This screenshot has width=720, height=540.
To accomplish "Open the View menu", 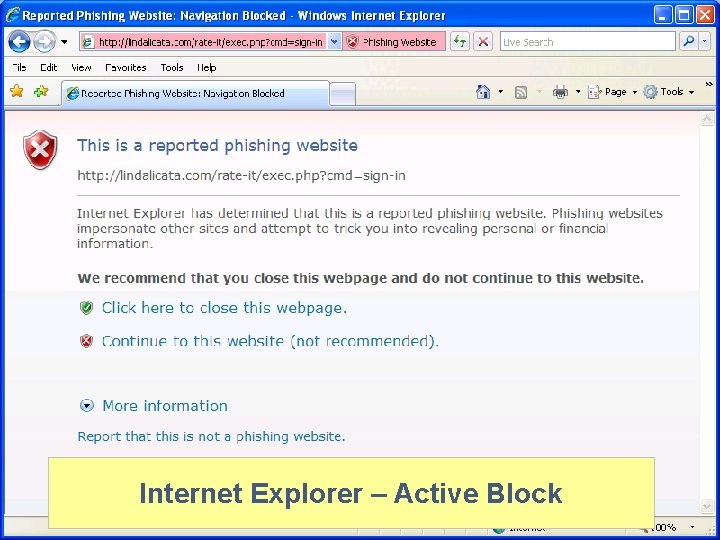I will pos(81,68).
